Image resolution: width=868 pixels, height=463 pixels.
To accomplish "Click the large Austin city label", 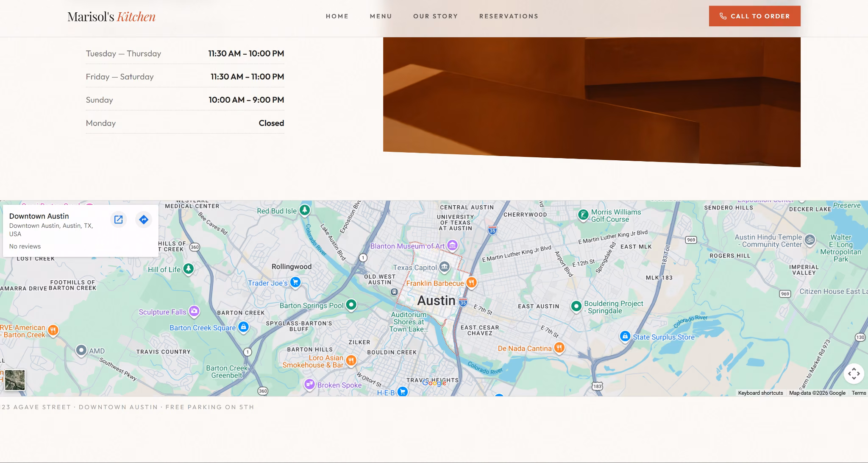I will click(x=436, y=301).
